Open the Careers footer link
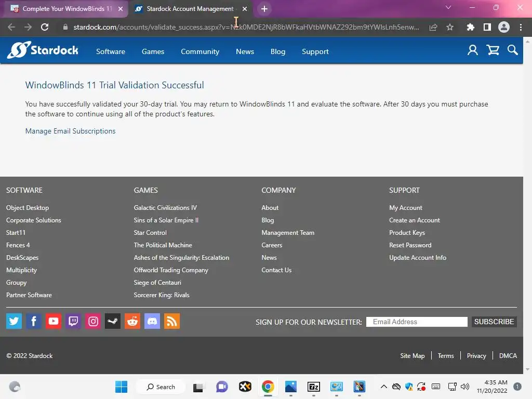Viewport: 532px width, 399px height. [272, 245]
